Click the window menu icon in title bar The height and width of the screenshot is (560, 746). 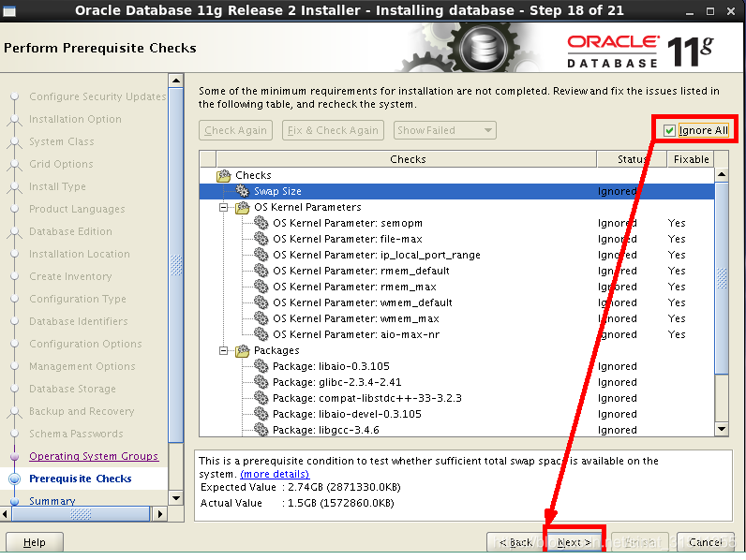(9, 11)
